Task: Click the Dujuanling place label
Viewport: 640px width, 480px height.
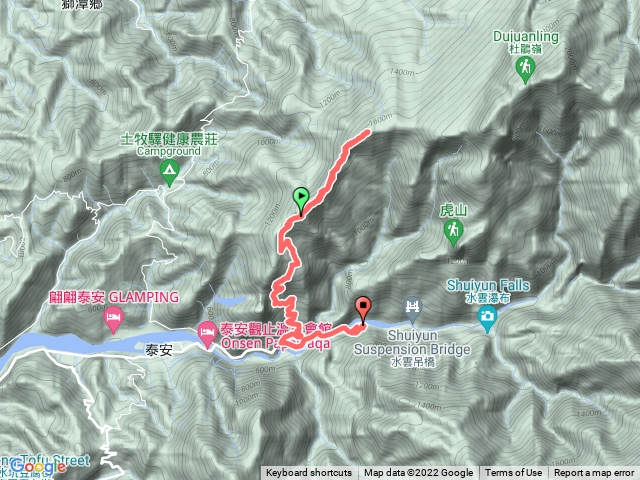Action: [526, 37]
